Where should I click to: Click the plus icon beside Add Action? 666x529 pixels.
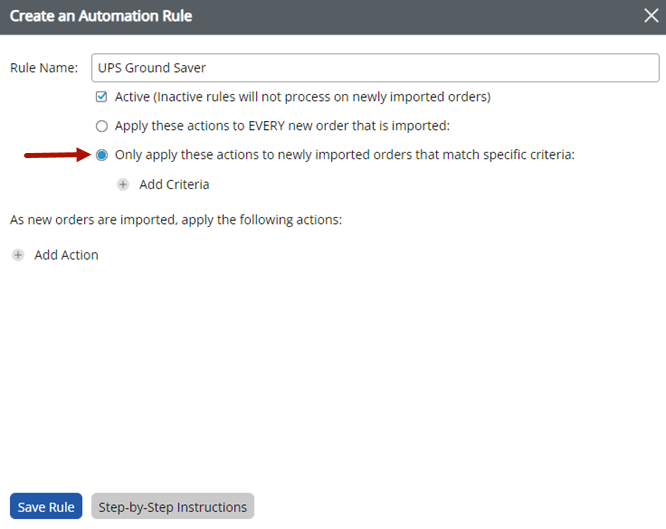tap(18, 255)
